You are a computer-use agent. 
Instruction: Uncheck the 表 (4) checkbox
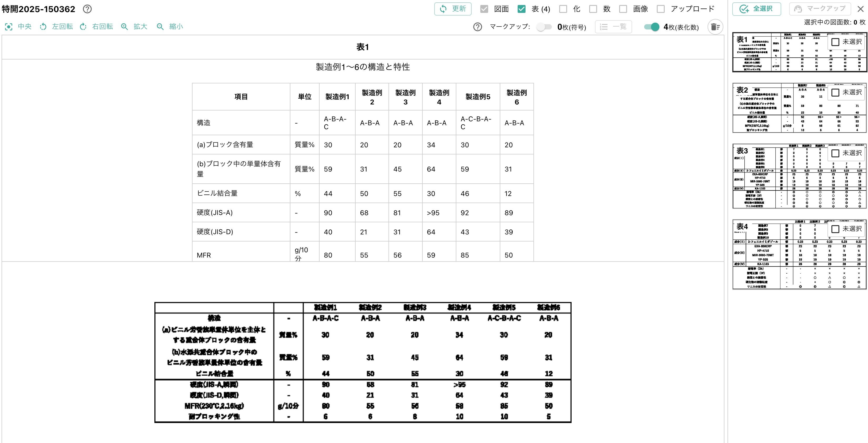tap(521, 9)
